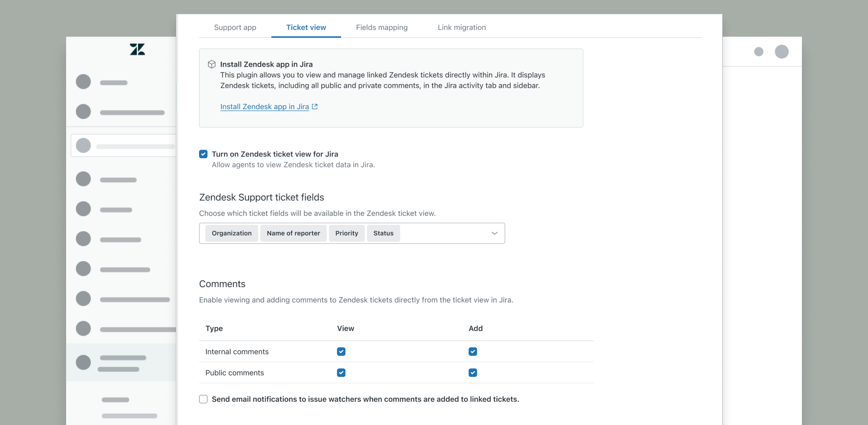Click the highlighted sidebar item's circle icon

tap(83, 362)
